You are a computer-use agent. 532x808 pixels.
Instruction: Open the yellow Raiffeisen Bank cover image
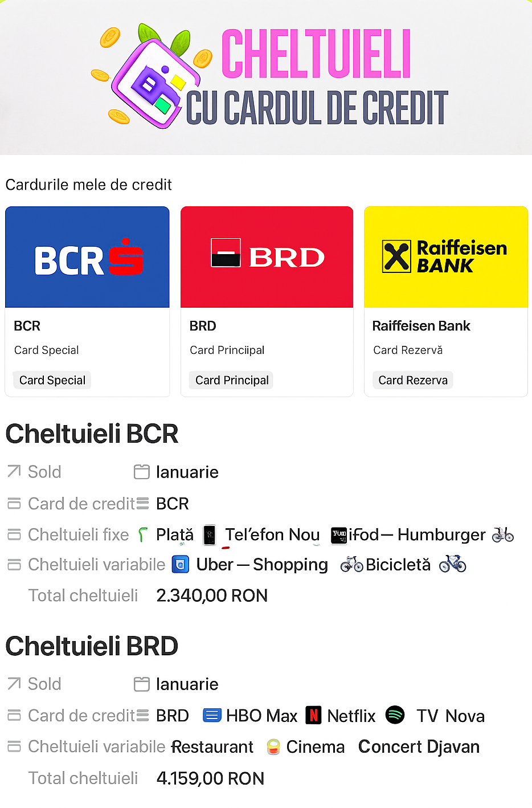click(x=445, y=257)
